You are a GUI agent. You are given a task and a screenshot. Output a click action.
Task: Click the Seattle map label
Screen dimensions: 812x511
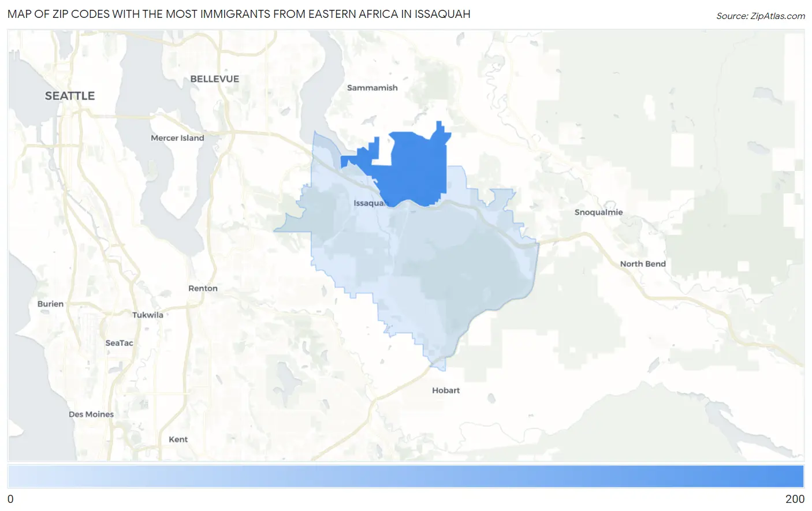pyautogui.click(x=70, y=96)
